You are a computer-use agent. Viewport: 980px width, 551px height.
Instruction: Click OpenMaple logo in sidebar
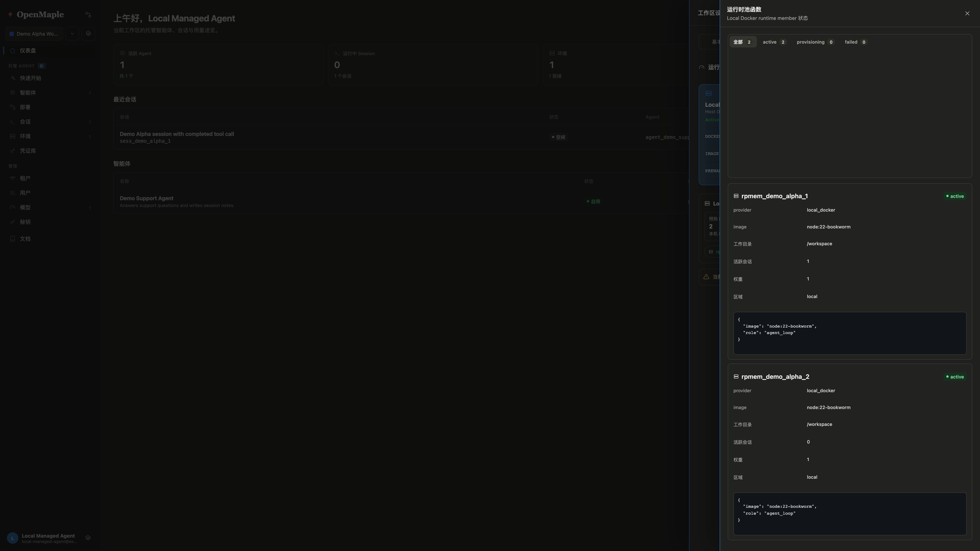click(x=36, y=15)
